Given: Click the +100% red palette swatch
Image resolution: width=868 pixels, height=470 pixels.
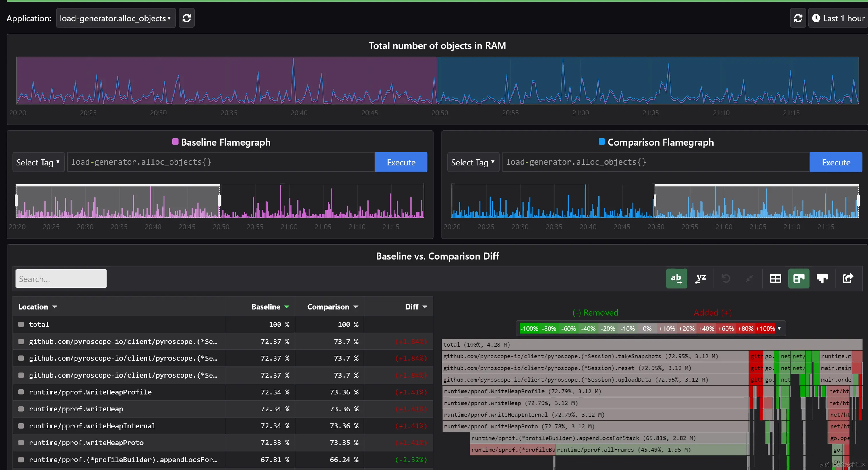Looking at the screenshot, I should click(765, 328).
